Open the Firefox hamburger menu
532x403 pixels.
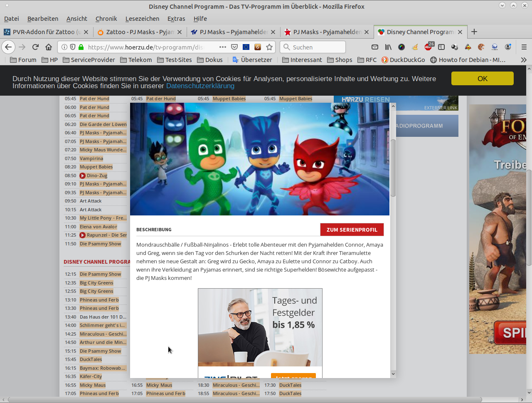point(524,47)
